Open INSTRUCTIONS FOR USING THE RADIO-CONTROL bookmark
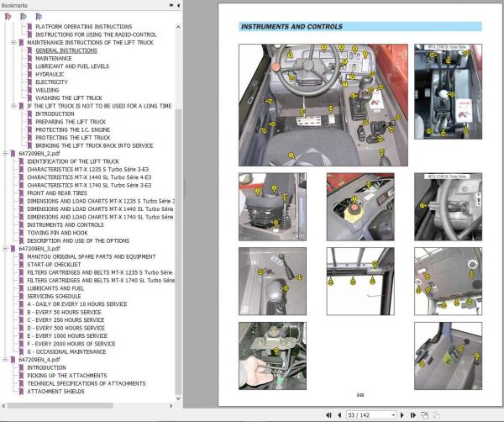This screenshot has height=422, width=504. point(96,34)
